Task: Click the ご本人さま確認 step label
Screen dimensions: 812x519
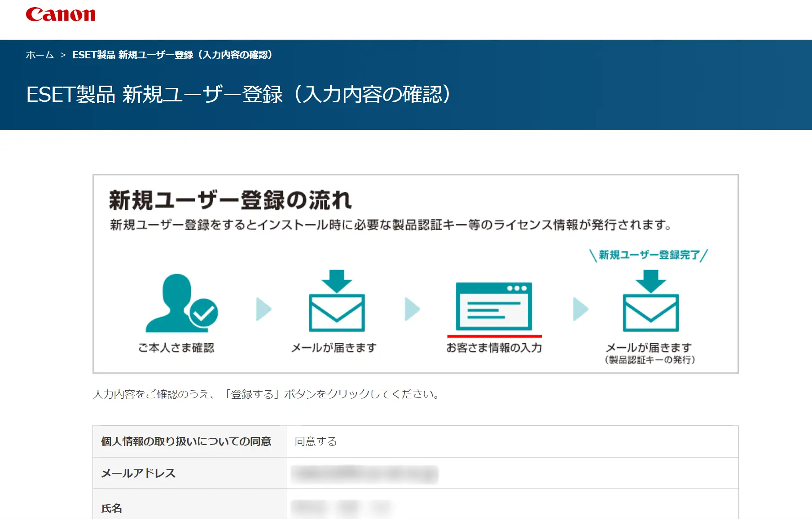Action: point(176,348)
